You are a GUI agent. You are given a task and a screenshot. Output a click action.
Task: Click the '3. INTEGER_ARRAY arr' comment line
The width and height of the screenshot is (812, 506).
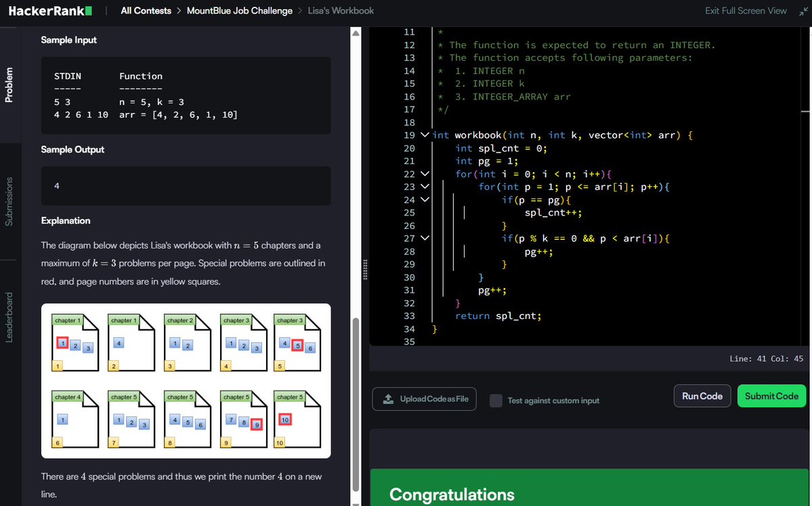point(513,97)
